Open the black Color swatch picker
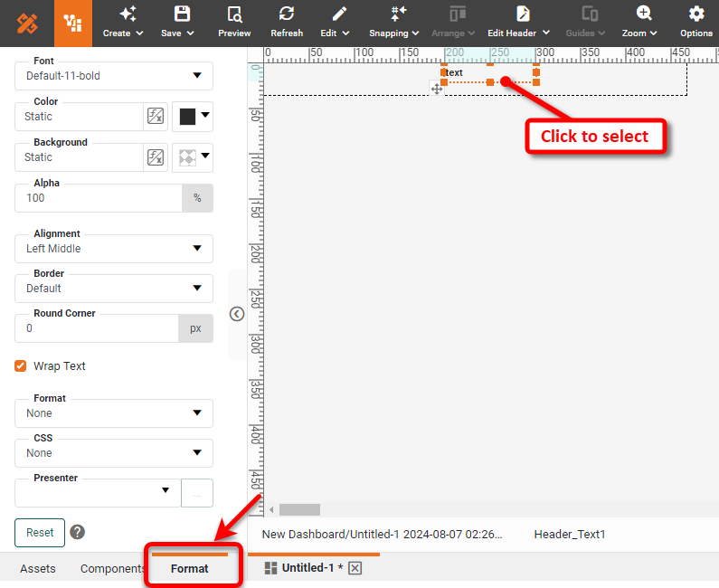This screenshot has width=719, height=588. point(193,116)
